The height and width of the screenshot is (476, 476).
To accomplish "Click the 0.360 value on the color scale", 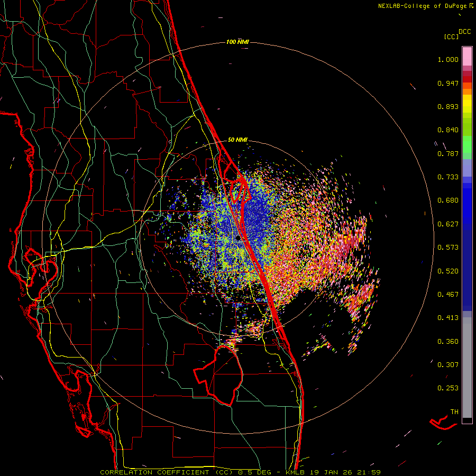I will pyautogui.click(x=448, y=342).
